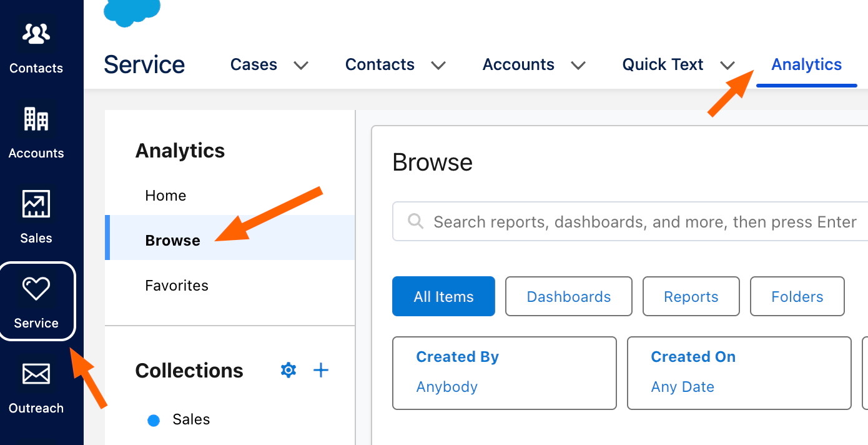This screenshot has height=445, width=868.
Task: Open the Sales collection
Action: (x=191, y=419)
